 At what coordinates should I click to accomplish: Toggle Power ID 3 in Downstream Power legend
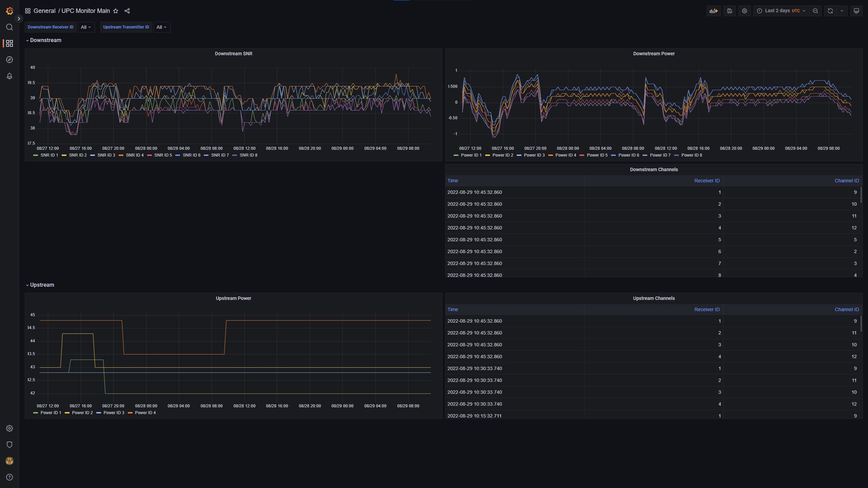534,155
